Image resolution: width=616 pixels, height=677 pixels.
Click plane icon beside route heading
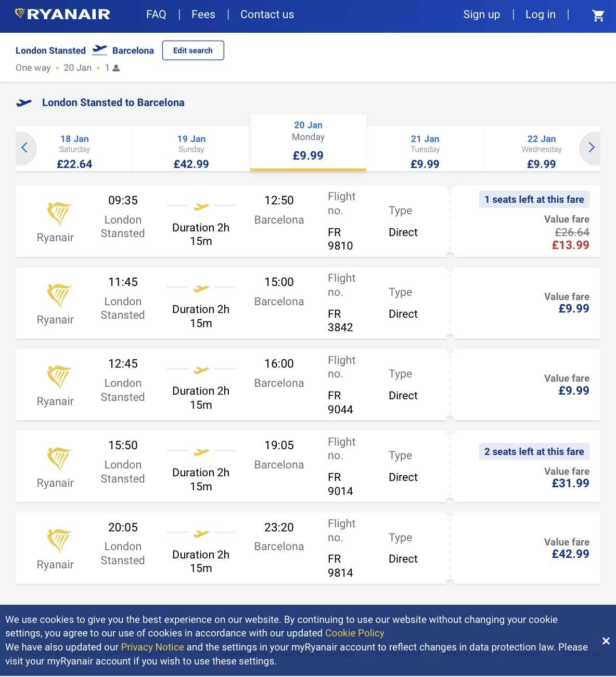(24, 103)
